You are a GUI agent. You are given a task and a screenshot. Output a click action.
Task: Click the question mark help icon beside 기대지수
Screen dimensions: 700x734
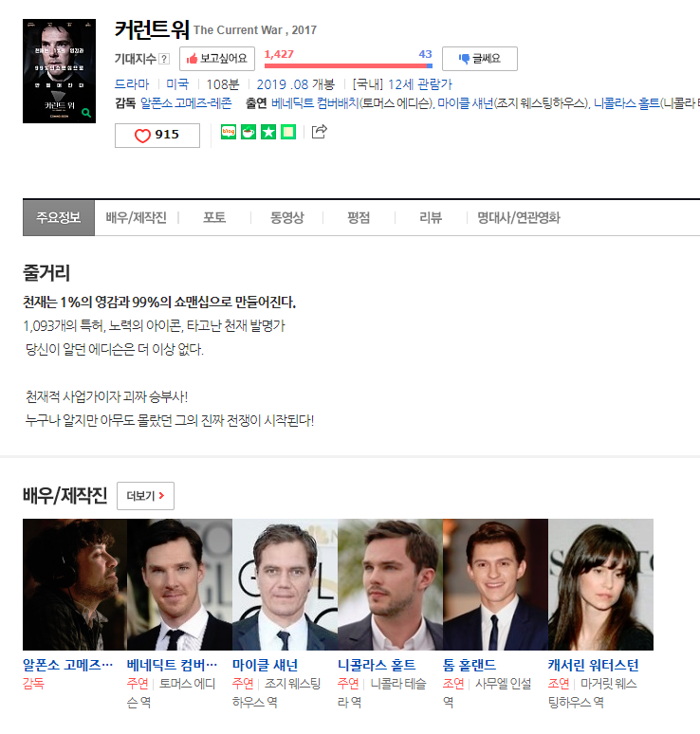(x=164, y=59)
